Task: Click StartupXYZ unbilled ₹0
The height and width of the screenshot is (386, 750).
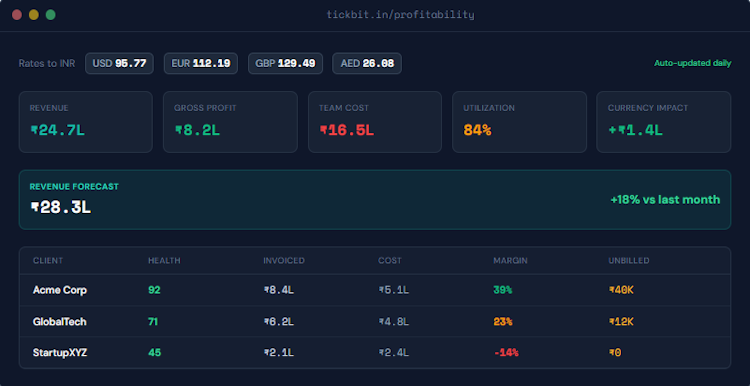Action: [x=615, y=353]
